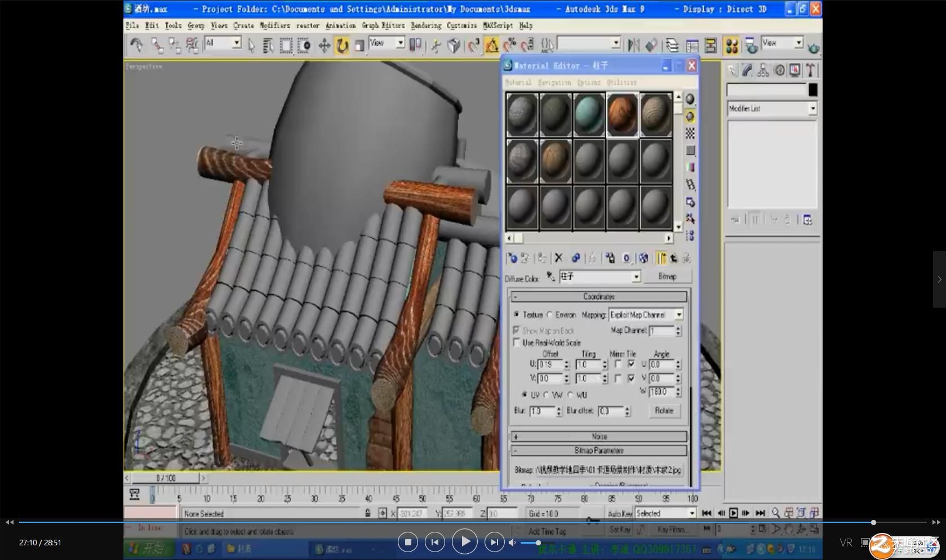Viewport: 946px width, 560px height.
Task: Toggle V Mirror checkbox
Action: (x=618, y=379)
